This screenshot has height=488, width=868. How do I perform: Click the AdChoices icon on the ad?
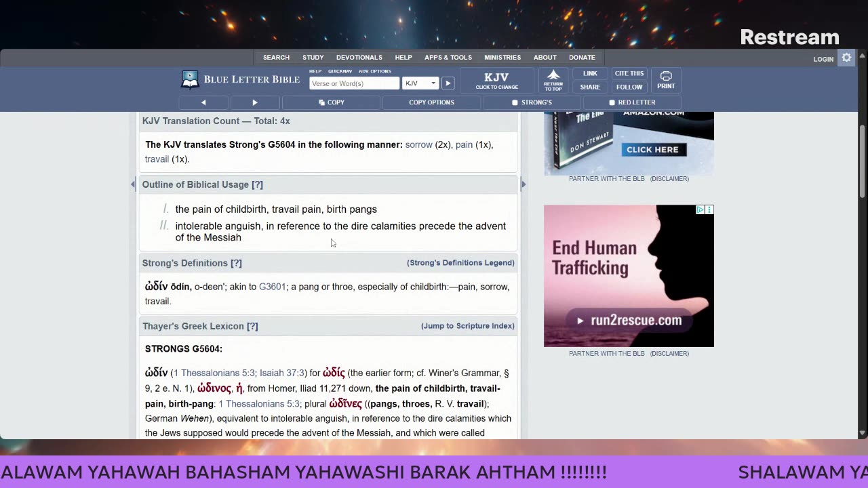tap(700, 210)
